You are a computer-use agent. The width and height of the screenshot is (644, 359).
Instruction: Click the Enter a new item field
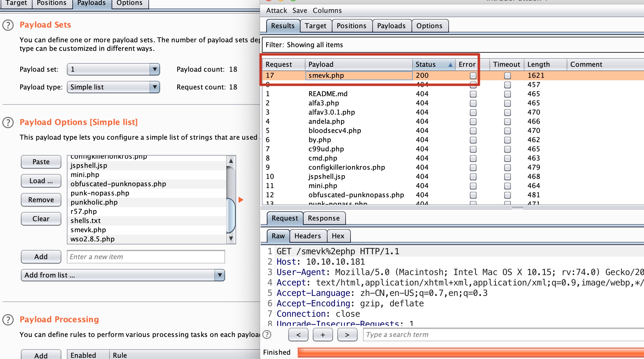pos(146,257)
